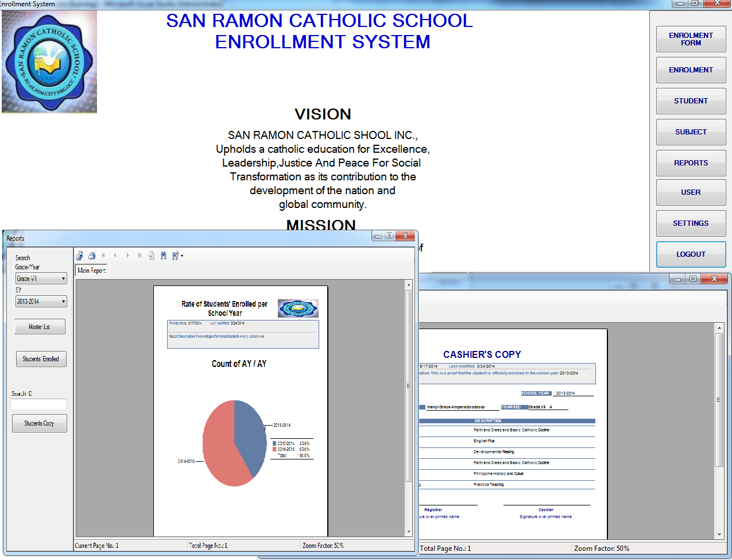Click the 'Count of AY / AY' chart title
The height and width of the screenshot is (560, 732).
pos(239,364)
